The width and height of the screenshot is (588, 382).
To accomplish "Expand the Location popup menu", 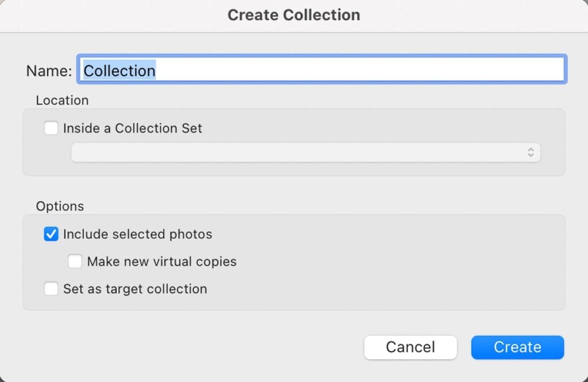I will [304, 152].
